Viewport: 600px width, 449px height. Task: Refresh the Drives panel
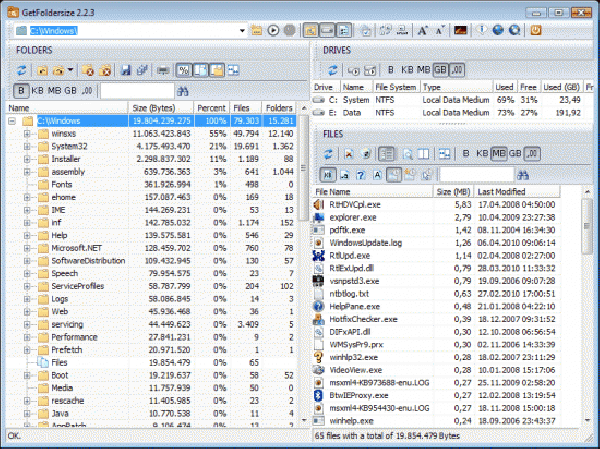(x=333, y=71)
